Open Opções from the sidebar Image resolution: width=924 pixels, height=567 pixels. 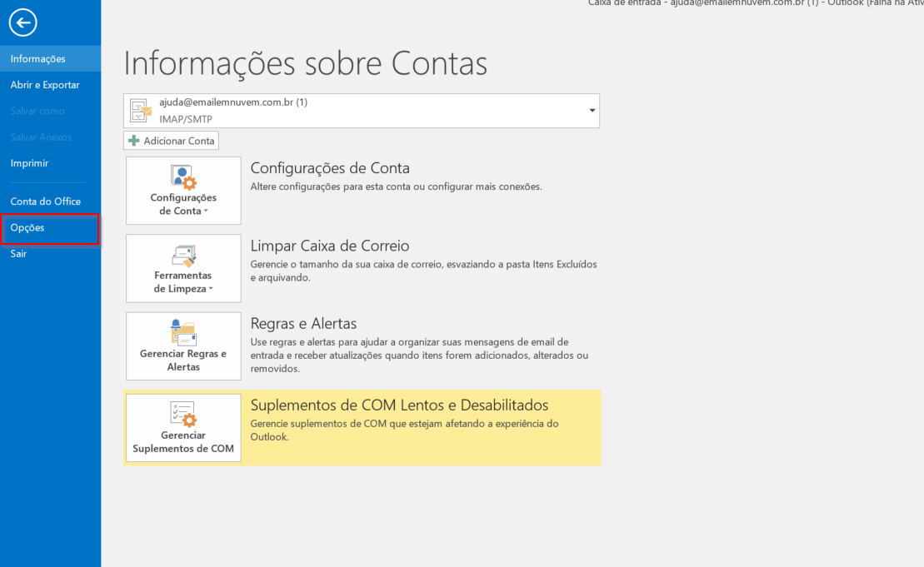[x=27, y=228]
